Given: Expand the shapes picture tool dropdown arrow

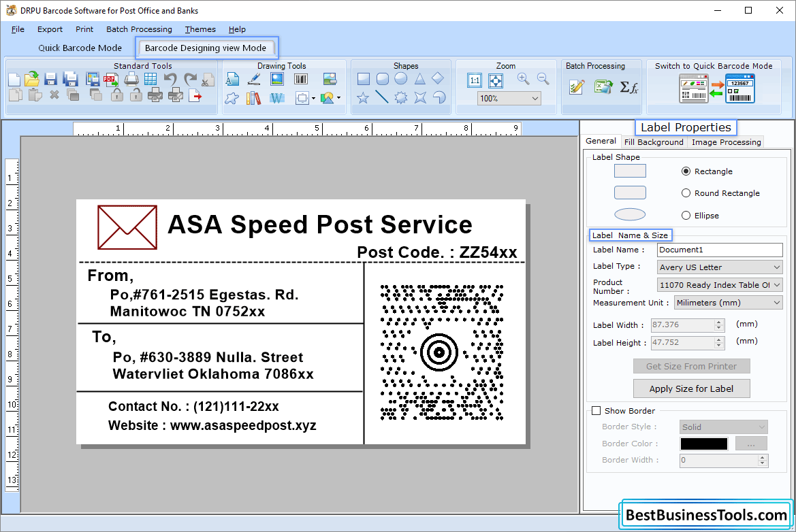Looking at the screenshot, I should pos(338,99).
